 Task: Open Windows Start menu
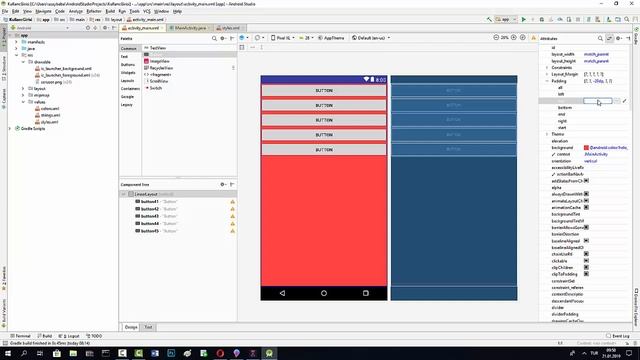point(8,353)
